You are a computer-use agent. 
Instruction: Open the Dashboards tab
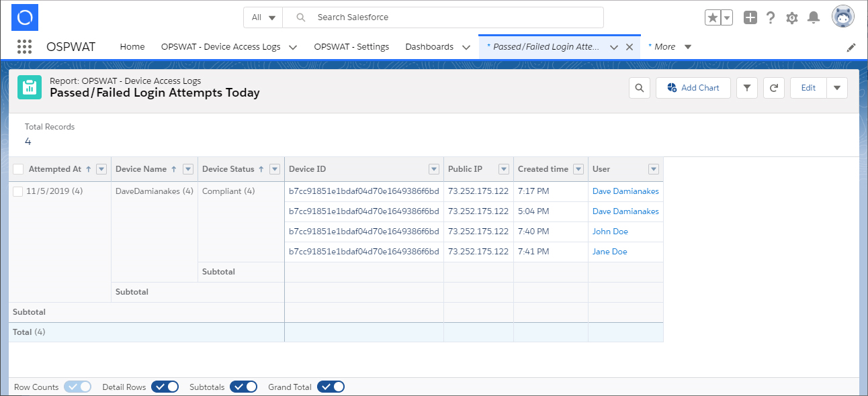pyautogui.click(x=429, y=47)
